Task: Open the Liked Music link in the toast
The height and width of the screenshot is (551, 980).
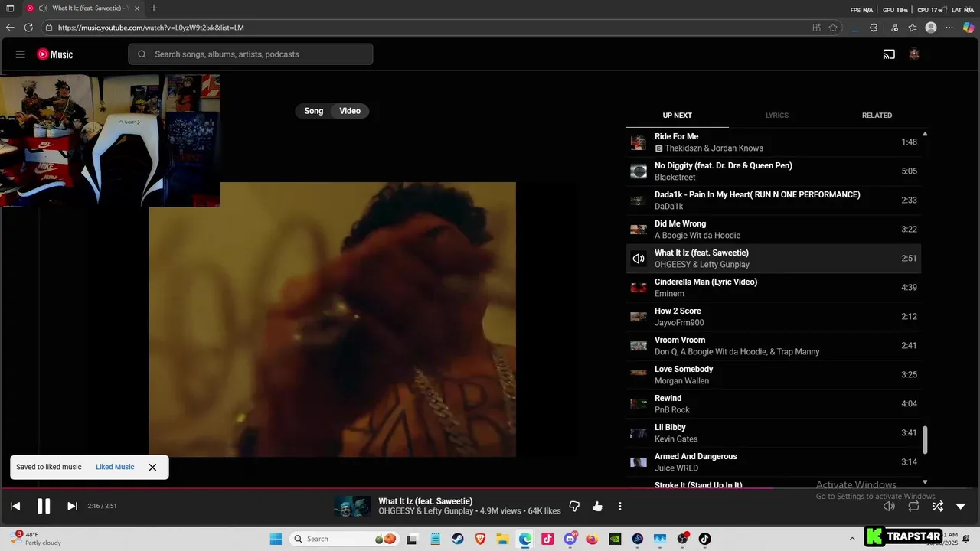Action: [x=115, y=467]
